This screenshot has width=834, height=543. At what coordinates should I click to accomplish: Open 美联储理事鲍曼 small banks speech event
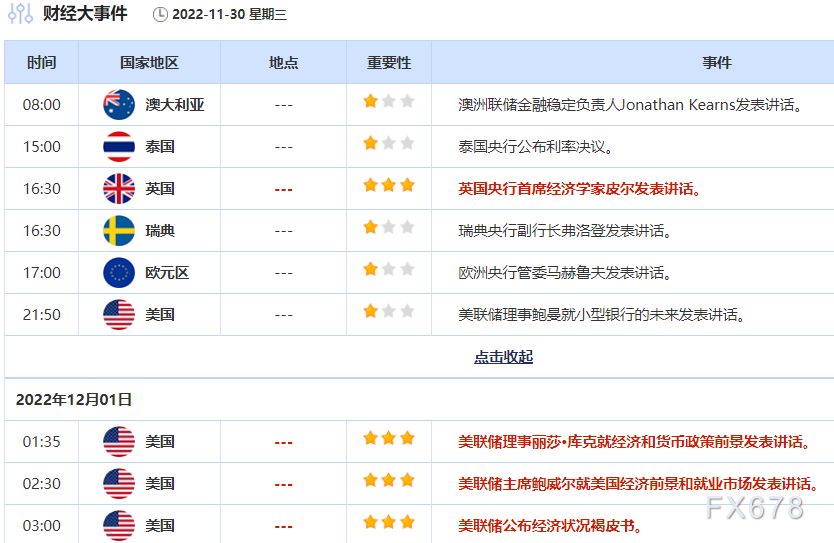[602, 315]
